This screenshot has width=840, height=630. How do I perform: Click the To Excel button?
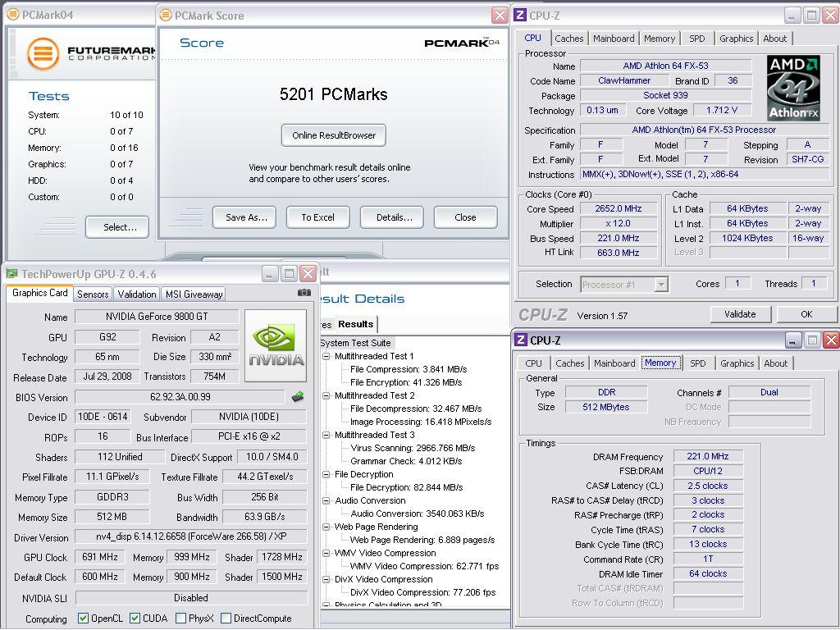click(x=317, y=217)
